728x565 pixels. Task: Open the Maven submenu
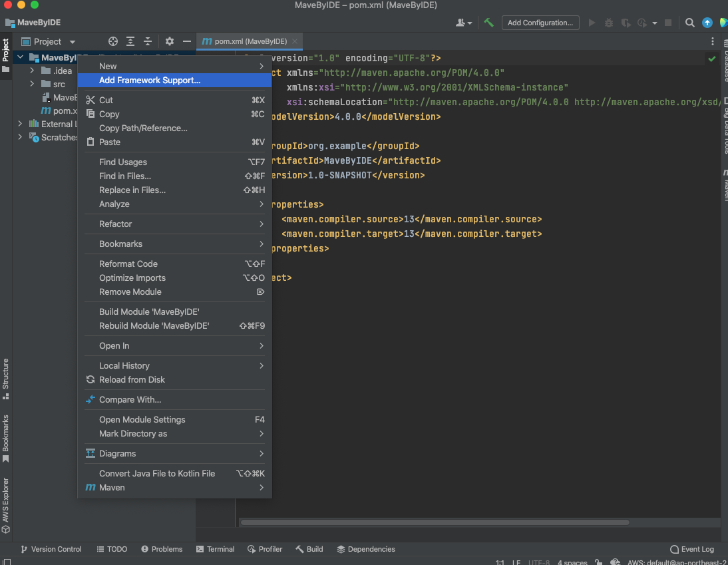coord(174,487)
